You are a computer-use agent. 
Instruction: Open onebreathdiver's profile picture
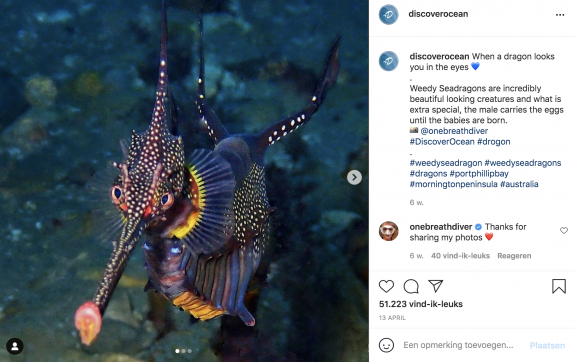click(388, 231)
